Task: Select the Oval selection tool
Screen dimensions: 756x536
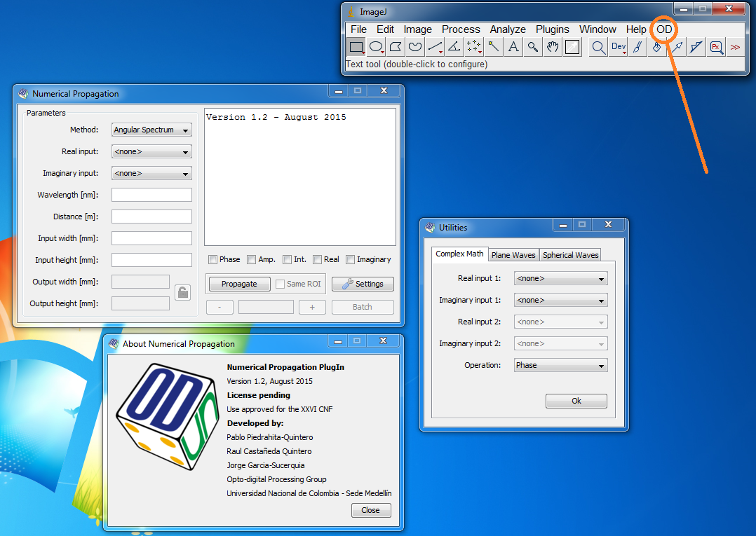Action: (376, 47)
